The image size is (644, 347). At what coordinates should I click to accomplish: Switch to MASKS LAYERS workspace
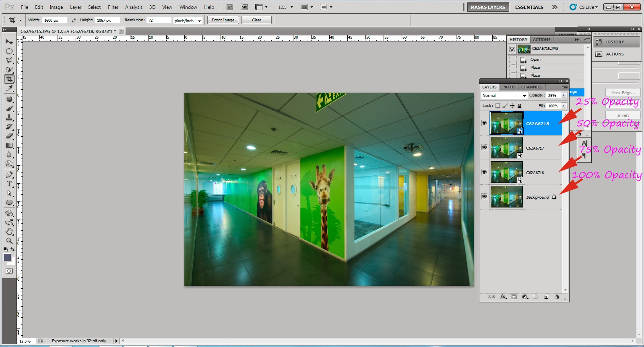click(488, 7)
